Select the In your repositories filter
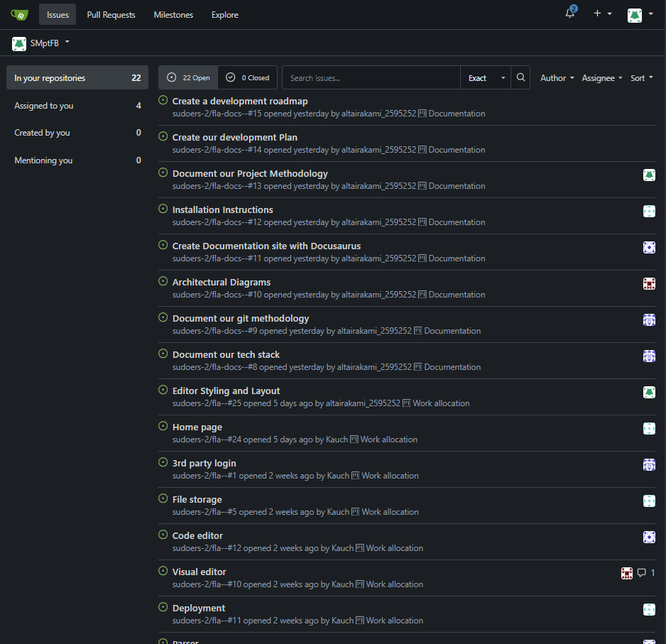This screenshot has width=666, height=644. (x=77, y=77)
